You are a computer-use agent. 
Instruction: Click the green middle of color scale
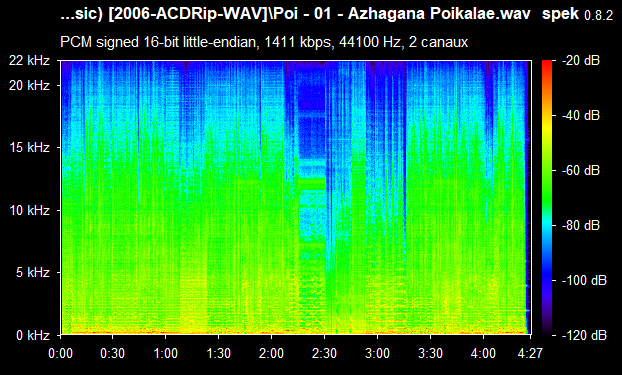click(547, 171)
